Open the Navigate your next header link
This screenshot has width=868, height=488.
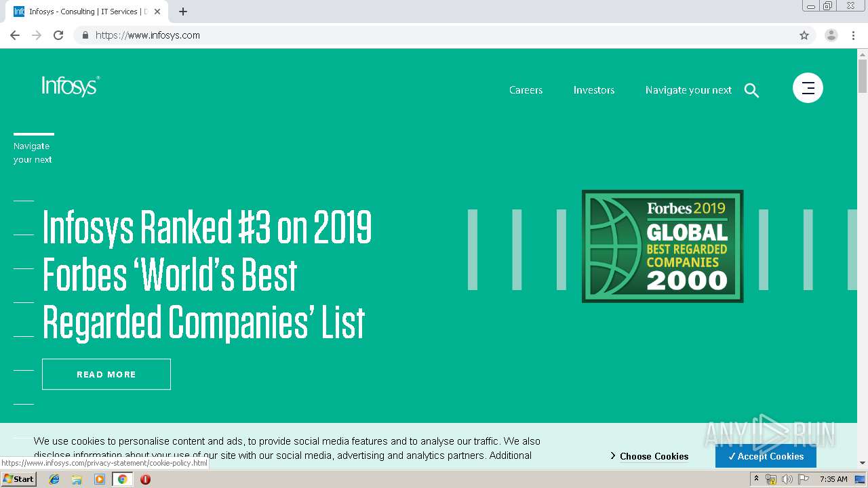click(688, 89)
